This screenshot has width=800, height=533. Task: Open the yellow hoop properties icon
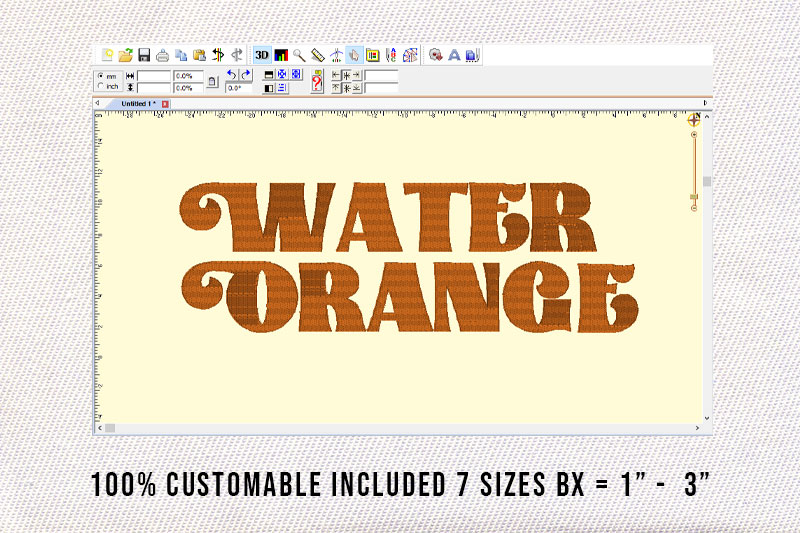[372, 55]
